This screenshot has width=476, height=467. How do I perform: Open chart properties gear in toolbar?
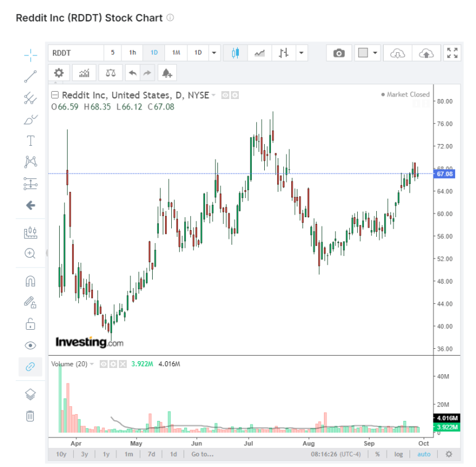point(59,73)
